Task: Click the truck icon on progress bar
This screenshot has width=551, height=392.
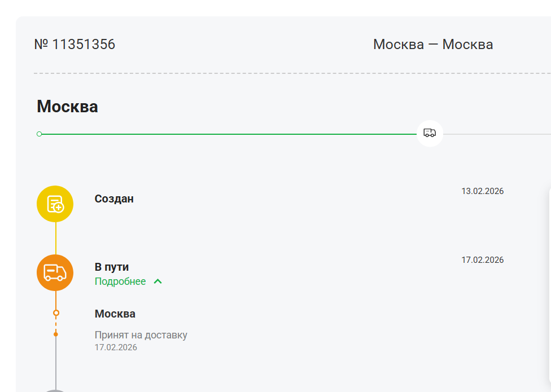Action: click(x=430, y=134)
